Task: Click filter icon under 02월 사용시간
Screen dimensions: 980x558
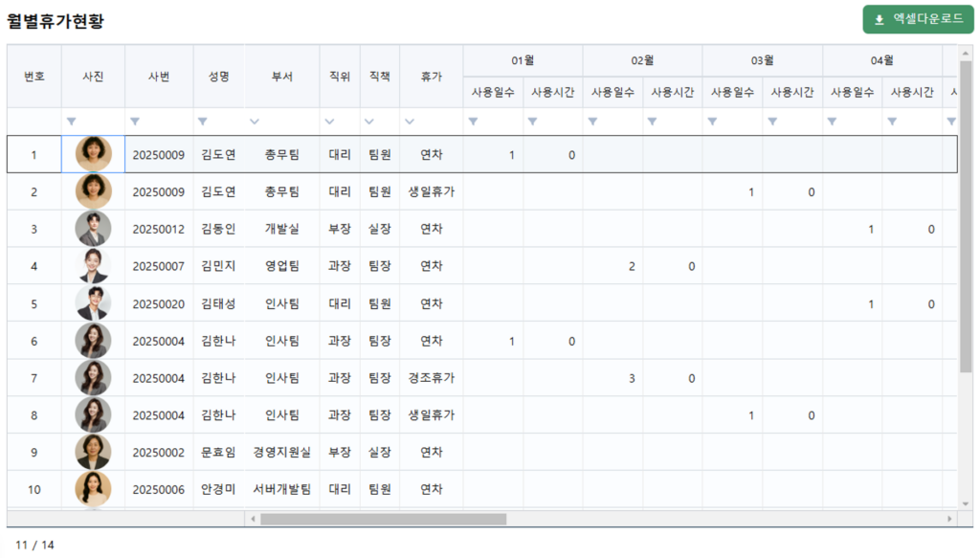Action: [x=652, y=122]
